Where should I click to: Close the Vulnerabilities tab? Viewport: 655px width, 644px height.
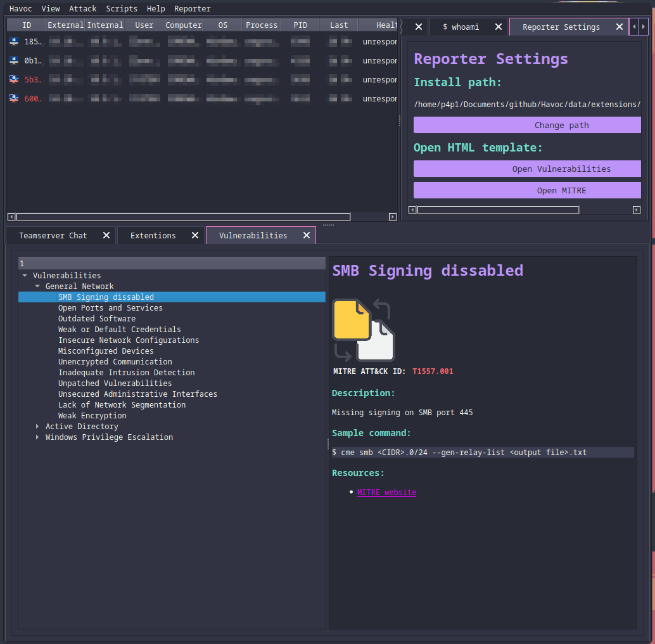pyautogui.click(x=307, y=235)
